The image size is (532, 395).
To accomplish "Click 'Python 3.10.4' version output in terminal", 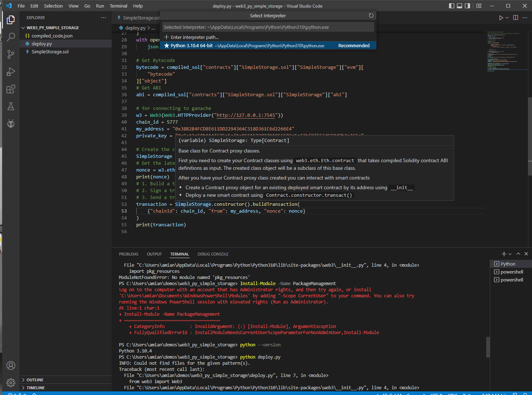I will click(135, 351).
